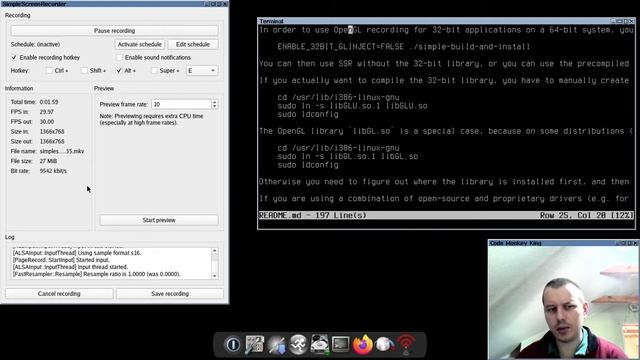
Task: Check the Ctrl + hotkey modifier
Action: point(49,71)
